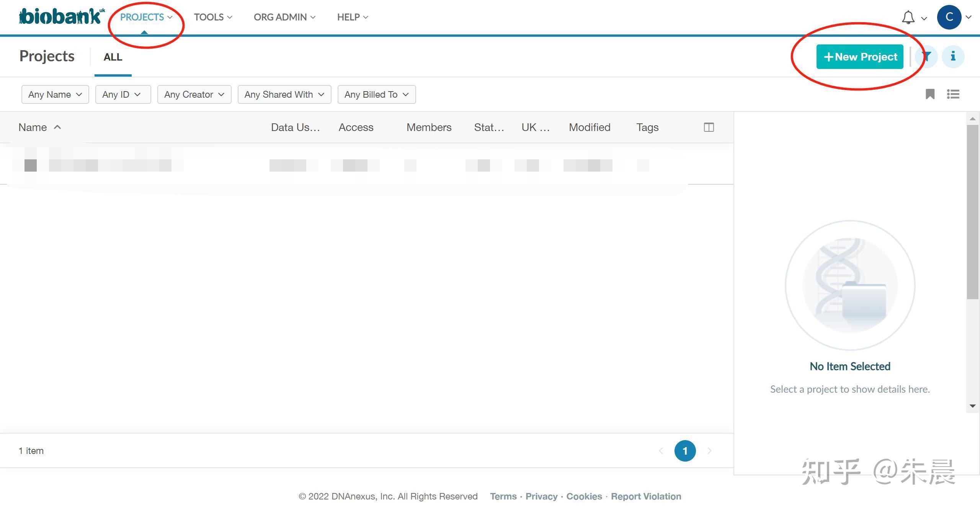Expand the Any Billed To dropdown
The height and width of the screenshot is (511, 980).
[x=376, y=95]
